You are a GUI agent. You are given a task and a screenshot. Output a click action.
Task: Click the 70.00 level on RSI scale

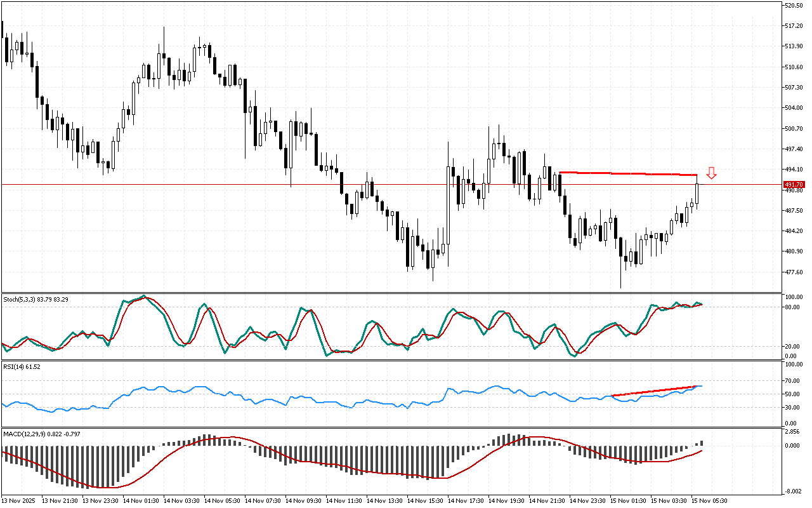(792, 381)
